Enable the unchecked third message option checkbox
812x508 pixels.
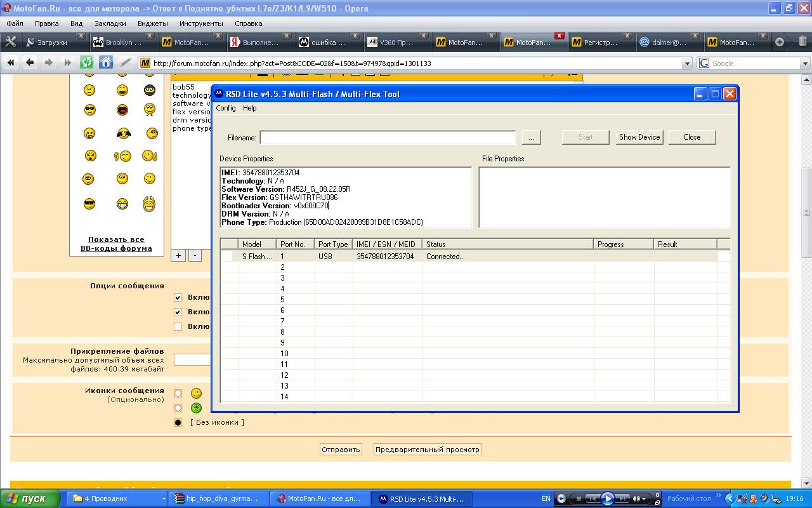[178, 326]
